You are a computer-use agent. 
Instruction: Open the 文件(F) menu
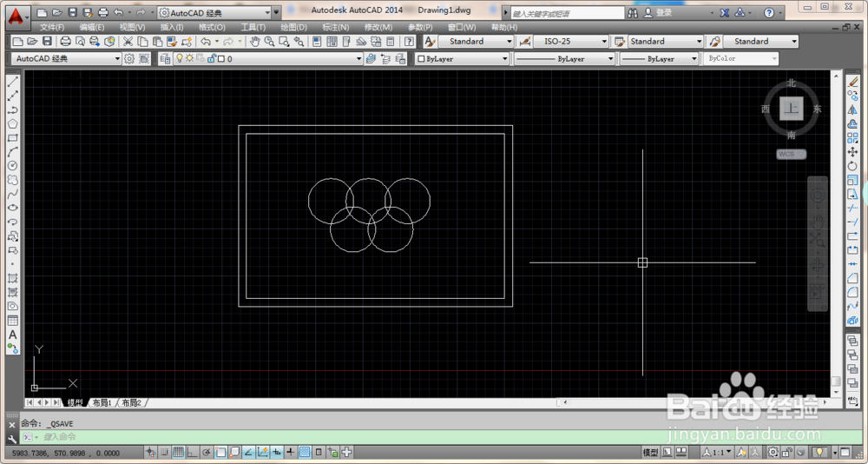click(x=52, y=27)
